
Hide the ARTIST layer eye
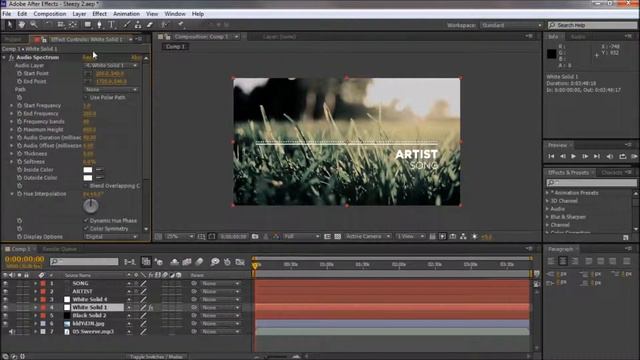click(5, 291)
